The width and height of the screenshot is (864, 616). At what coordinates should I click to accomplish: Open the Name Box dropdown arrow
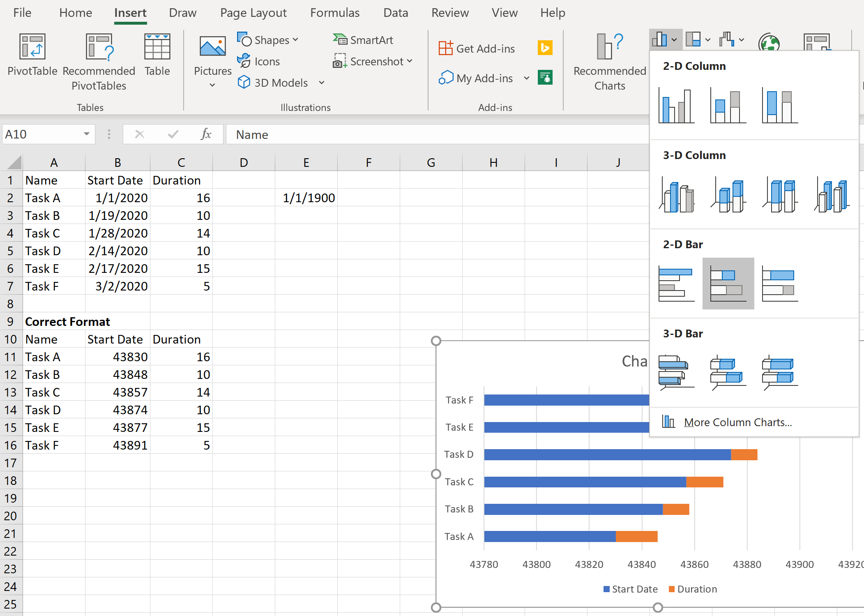coord(86,134)
